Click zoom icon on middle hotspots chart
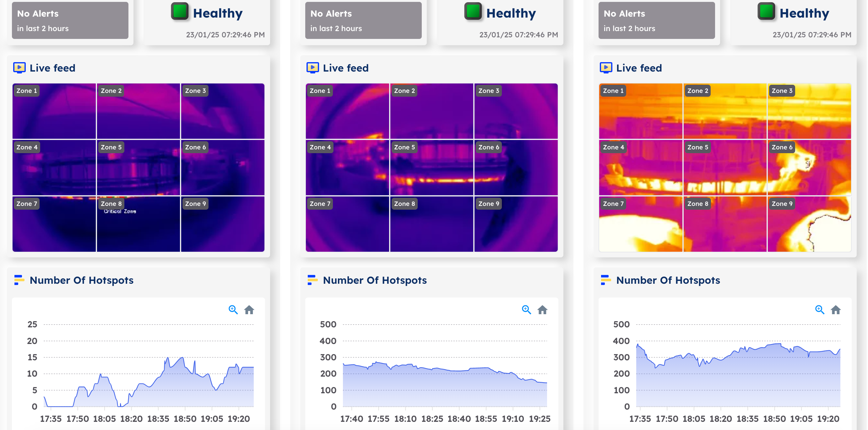The height and width of the screenshot is (430, 868). coord(526,309)
